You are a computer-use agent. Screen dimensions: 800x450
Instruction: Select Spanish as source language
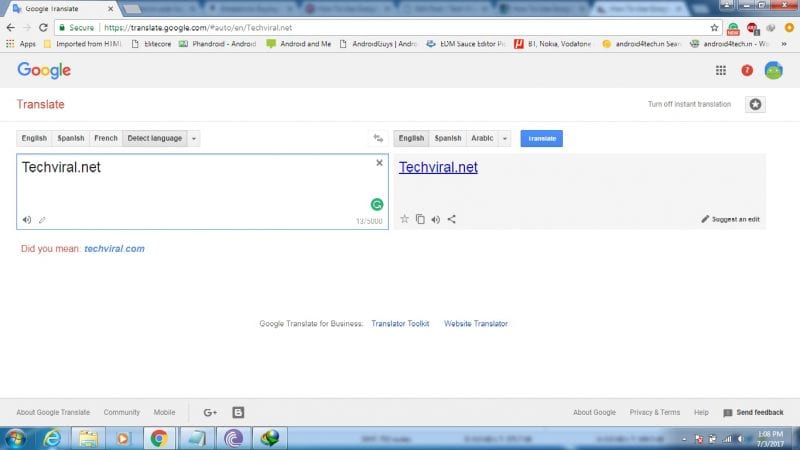(70, 138)
